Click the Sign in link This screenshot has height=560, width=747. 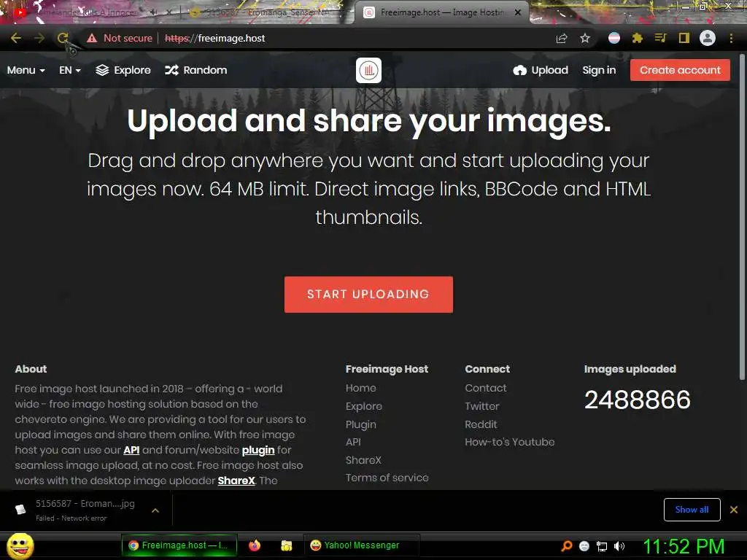click(x=599, y=71)
